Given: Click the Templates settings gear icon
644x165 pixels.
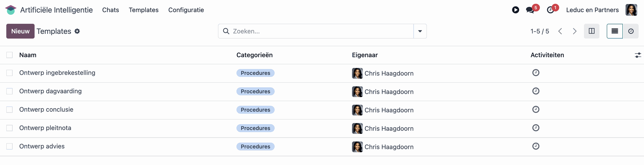Looking at the screenshot, I should click(77, 31).
